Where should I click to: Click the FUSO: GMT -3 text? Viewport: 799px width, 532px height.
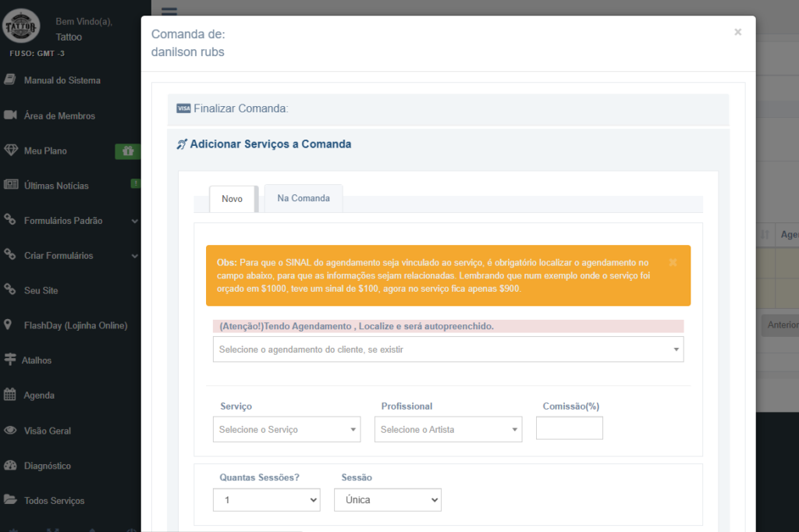(37, 54)
